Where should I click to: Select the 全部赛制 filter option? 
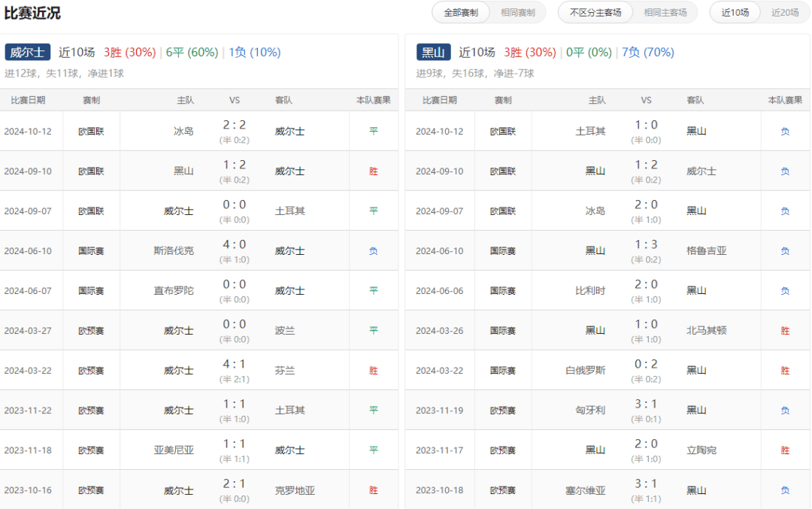coord(460,13)
